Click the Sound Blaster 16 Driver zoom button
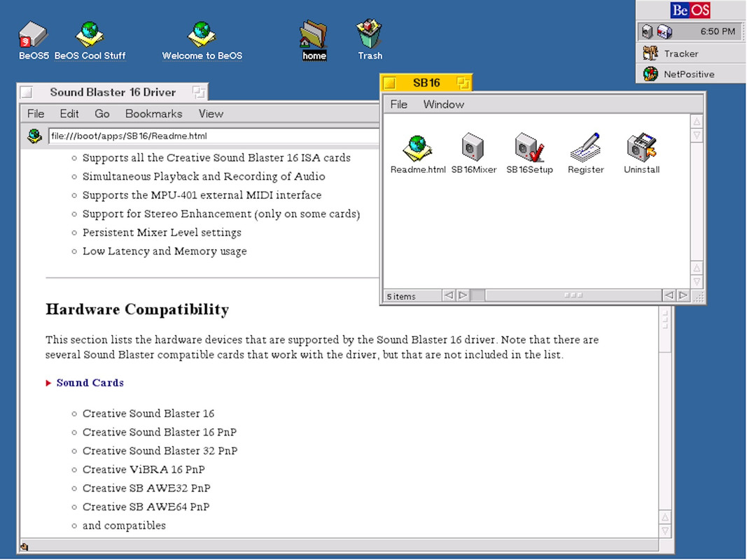747x560 pixels. pyautogui.click(x=199, y=92)
